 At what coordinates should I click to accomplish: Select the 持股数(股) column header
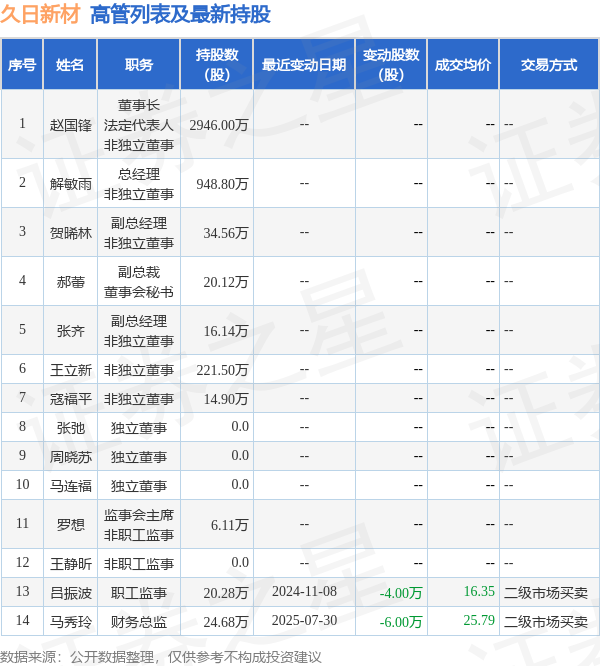click(217, 65)
